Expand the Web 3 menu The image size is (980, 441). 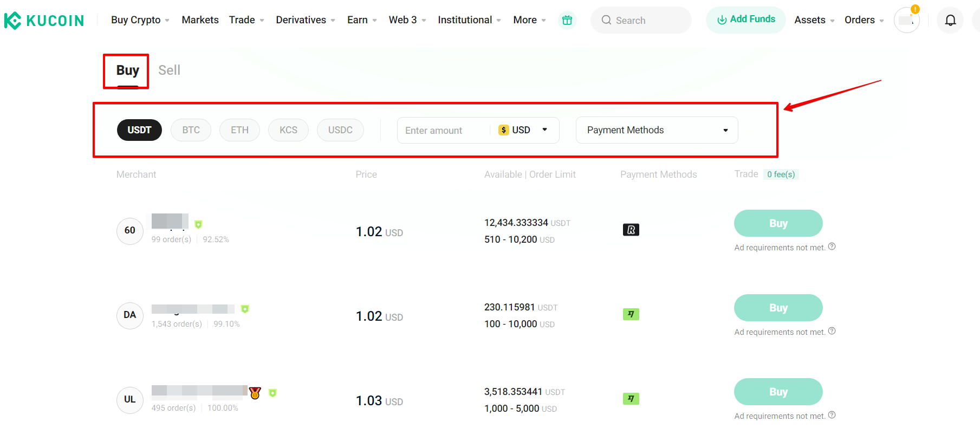tap(407, 20)
